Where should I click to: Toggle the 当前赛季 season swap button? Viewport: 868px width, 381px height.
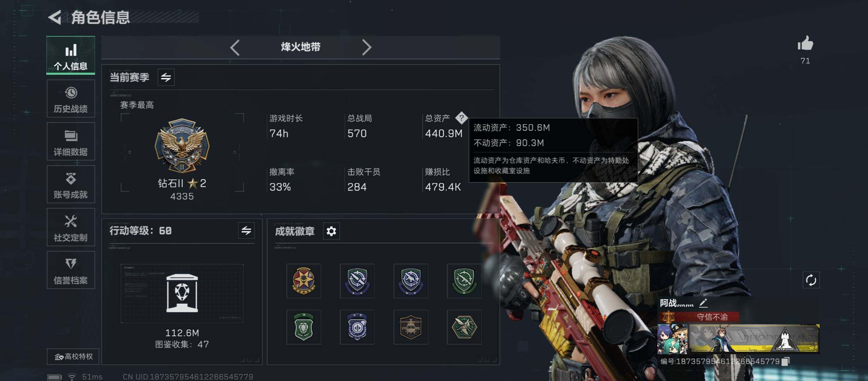coord(166,77)
